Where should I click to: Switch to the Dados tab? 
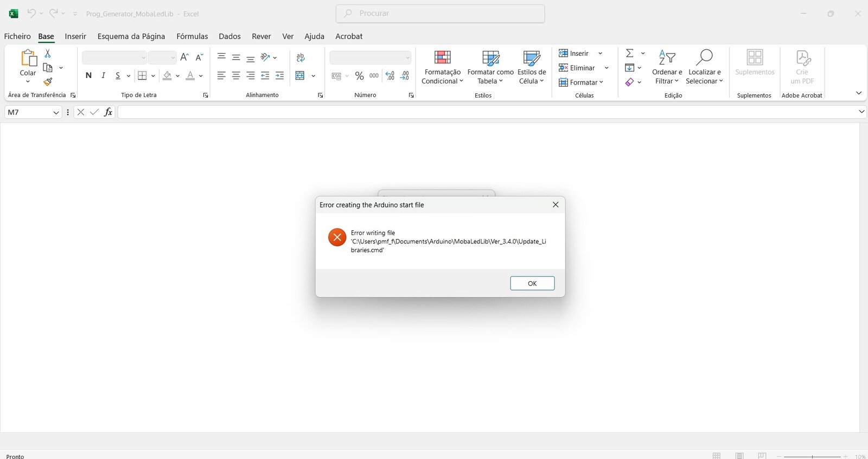click(x=229, y=36)
